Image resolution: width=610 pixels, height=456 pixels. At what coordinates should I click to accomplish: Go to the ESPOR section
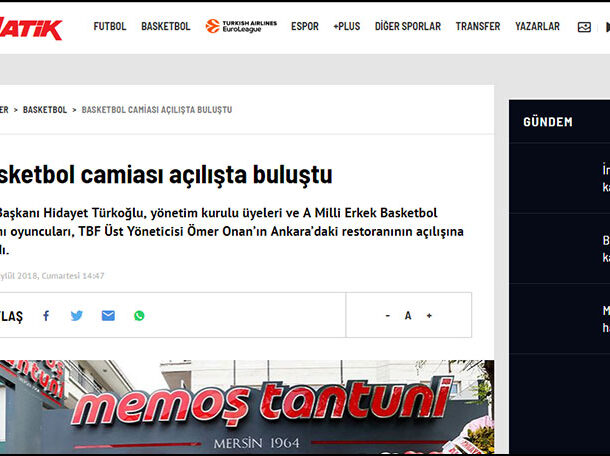point(305,27)
